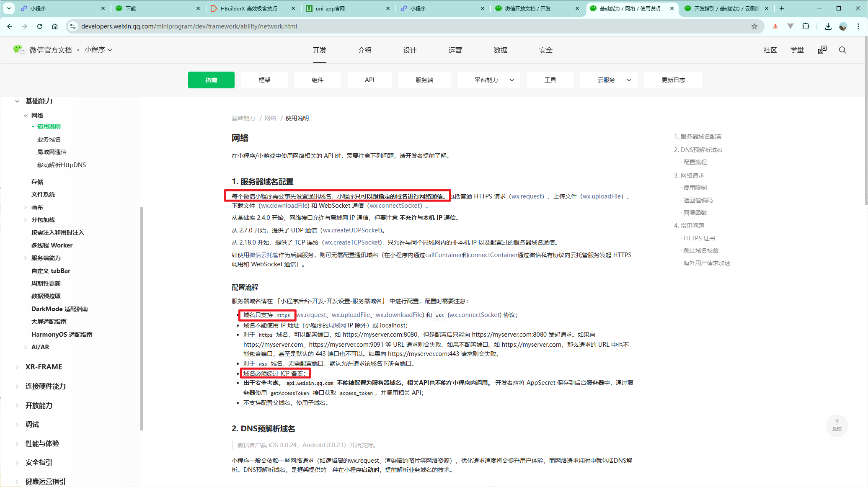Select the 服务端 sub-navigation tab

pyautogui.click(x=424, y=80)
